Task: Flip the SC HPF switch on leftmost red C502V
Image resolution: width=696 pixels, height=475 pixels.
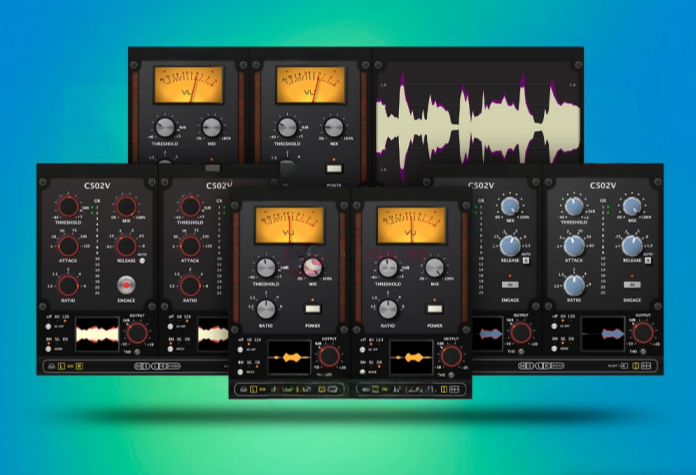Action: [x=48, y=326]
